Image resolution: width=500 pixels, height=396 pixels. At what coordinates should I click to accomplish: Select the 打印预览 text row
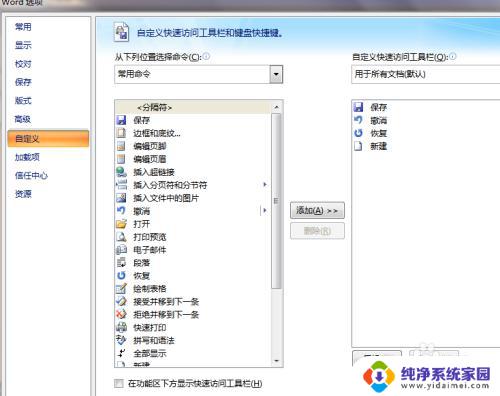150,237
